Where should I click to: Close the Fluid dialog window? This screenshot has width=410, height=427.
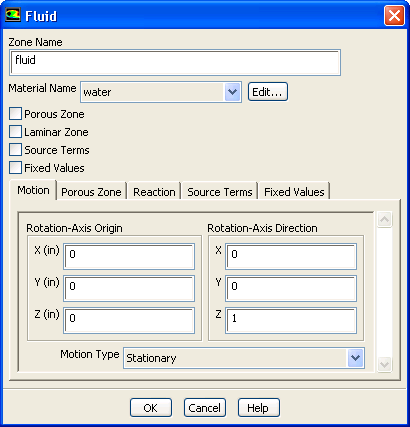pos(394,16)
